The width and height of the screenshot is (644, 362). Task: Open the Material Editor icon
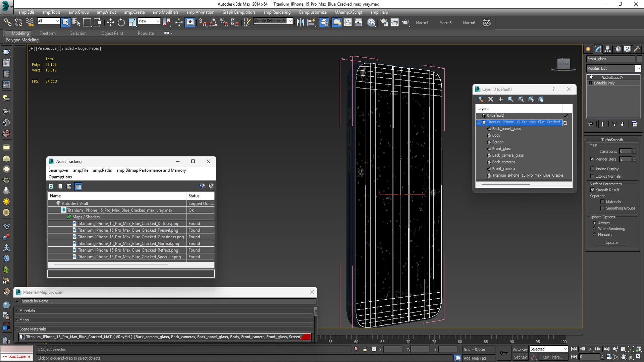click(371, 22)
